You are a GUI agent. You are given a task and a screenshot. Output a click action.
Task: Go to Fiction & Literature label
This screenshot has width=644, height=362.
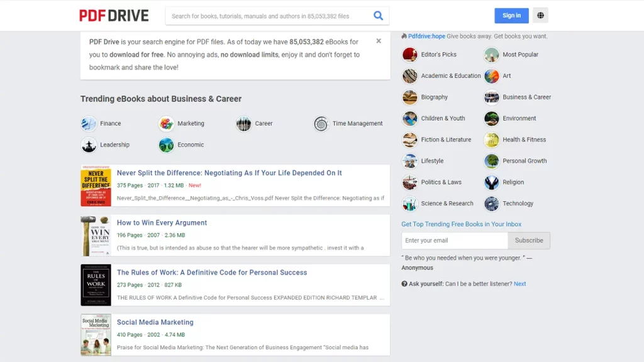click(x=446, y=140)
